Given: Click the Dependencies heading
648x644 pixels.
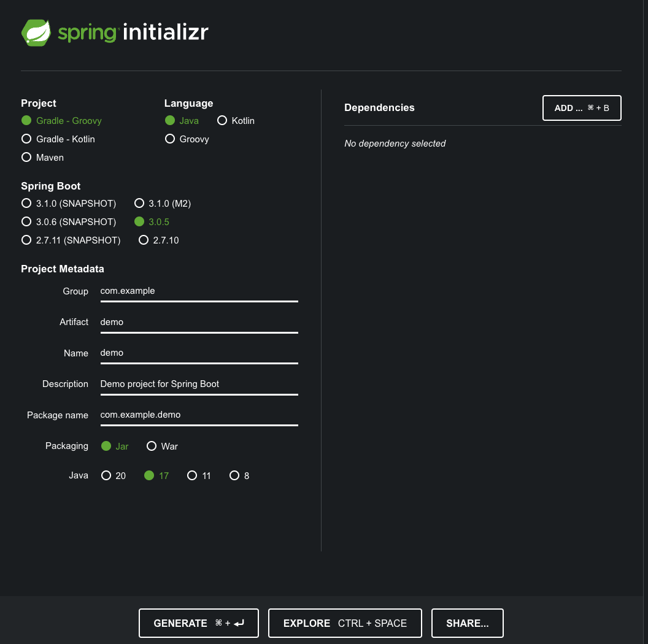Looking at the screenshot, I should [379, 108].
